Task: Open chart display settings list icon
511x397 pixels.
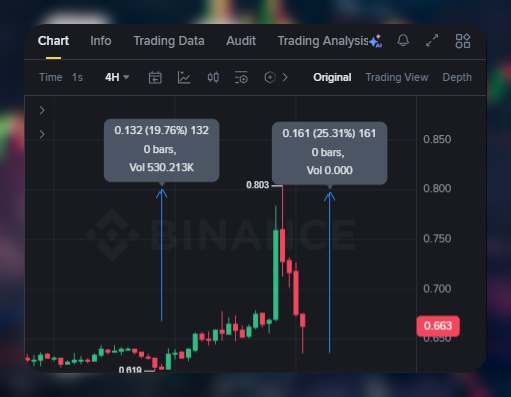Action: [241, 77]
